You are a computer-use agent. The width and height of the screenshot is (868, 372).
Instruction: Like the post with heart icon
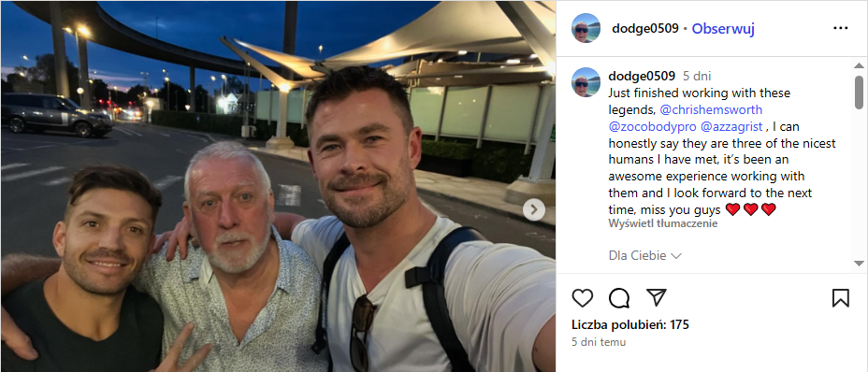[x=583, y=298]
